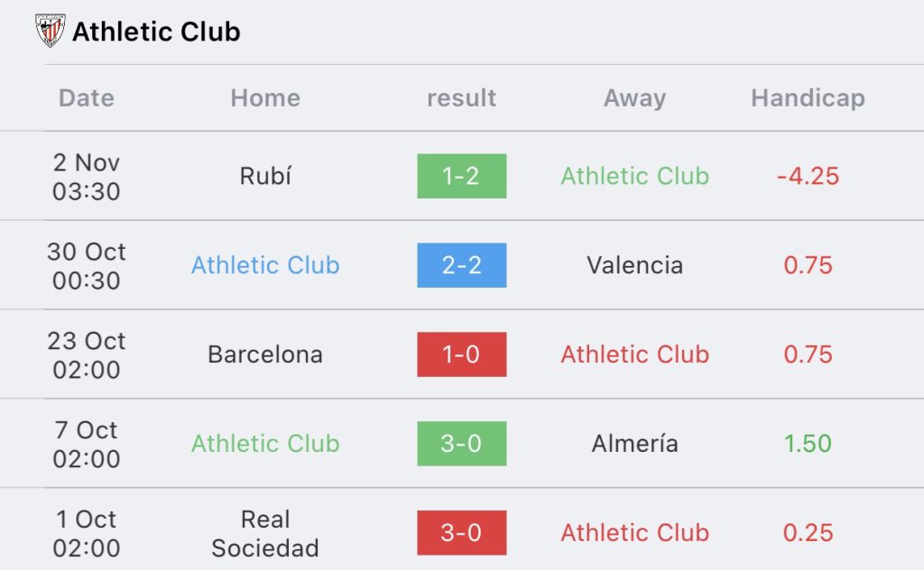Screen dimensions: 924x570
Task: Open the Almería team link
Action: [x=634, y=444]
